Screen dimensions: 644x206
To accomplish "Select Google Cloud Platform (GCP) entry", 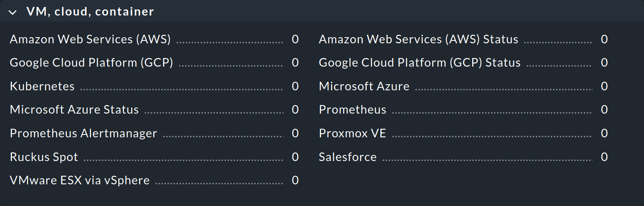I will pos(91,63).
